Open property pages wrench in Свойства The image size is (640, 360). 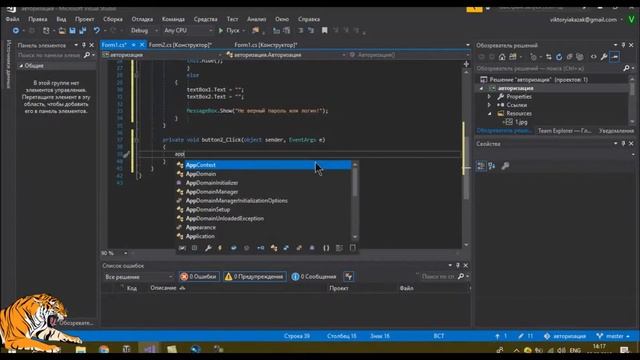(x=505, y=166)
